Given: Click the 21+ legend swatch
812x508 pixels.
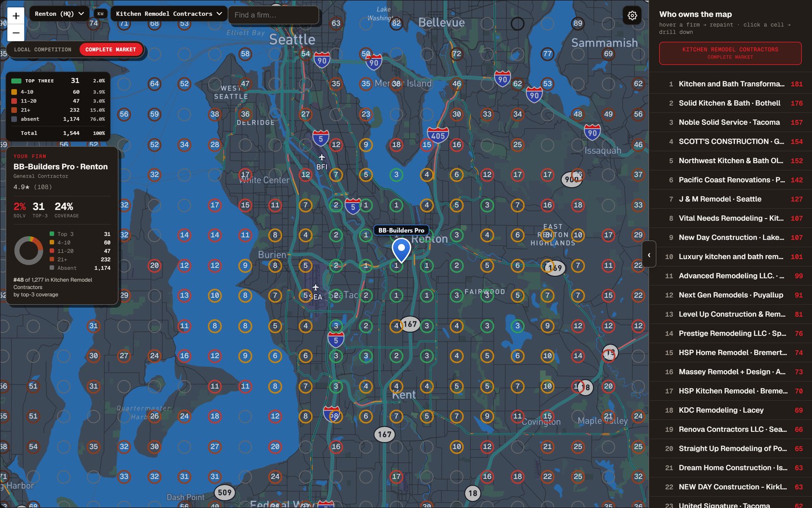Looking at the screenshot, I should (x=14, y=110).
